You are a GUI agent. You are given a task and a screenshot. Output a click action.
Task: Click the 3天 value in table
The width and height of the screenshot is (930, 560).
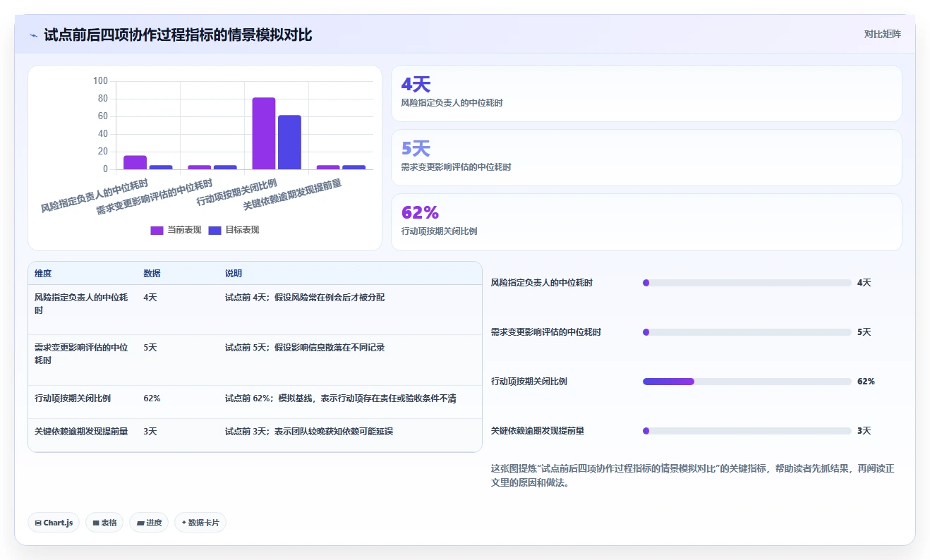coord(150,431)
